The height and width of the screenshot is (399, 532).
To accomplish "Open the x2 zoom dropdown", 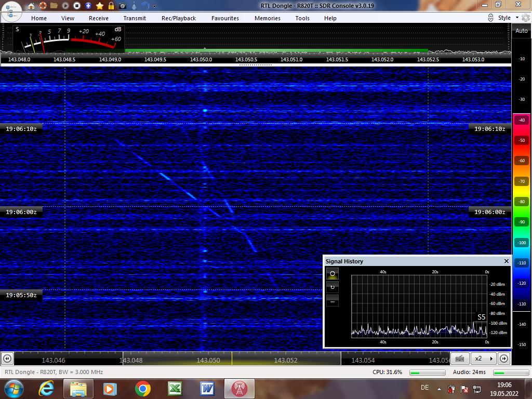I will (x=484, y=358).
